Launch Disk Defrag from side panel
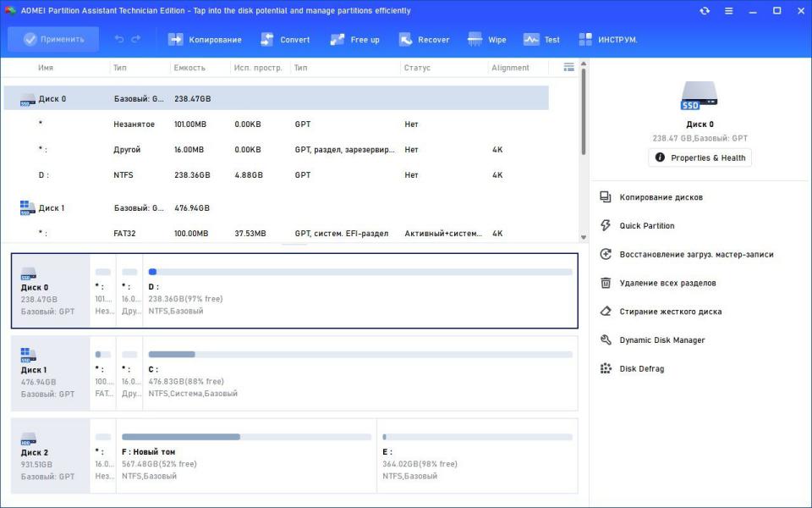Image resolution: width=812 pixels, height=508 pixels. click(x=641, y=369)
